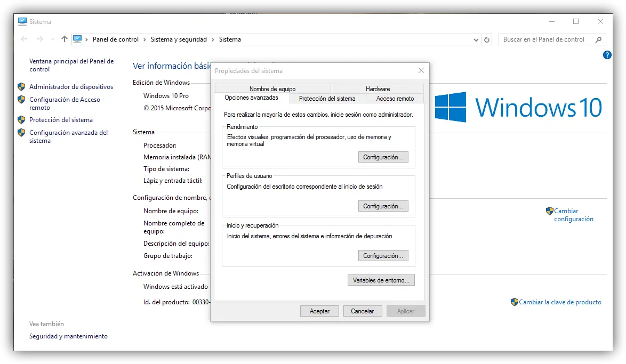Open help with blue question mark icon
Screen dimensions: 626x364
click(x=607, y=55)
